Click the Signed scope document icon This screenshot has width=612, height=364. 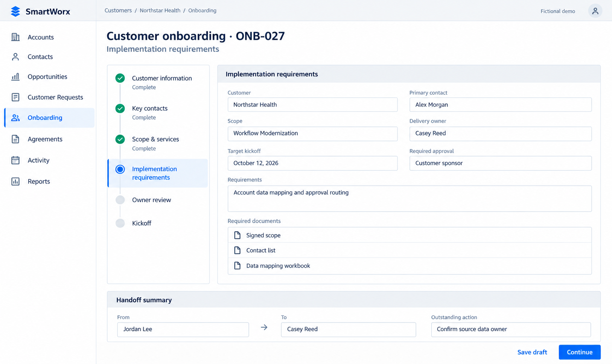[237, 235]
